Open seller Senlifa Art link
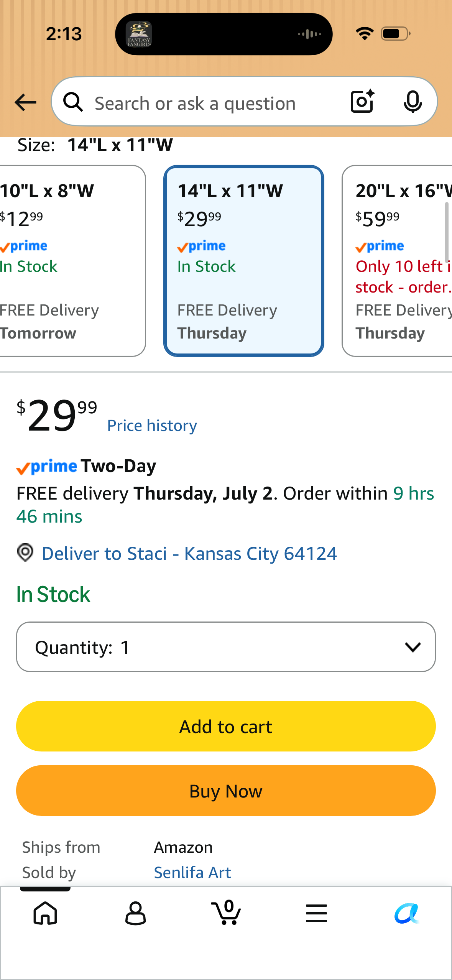 [x=192, y=872]
